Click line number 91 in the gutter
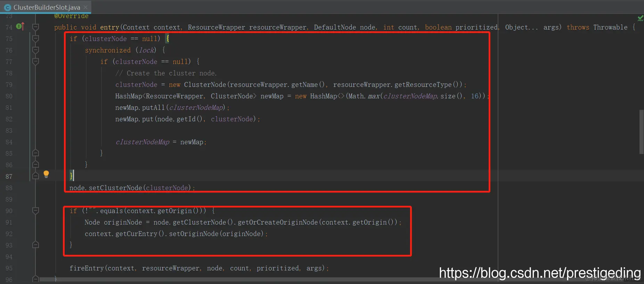 pyautogui.click(x=9, y=222)
